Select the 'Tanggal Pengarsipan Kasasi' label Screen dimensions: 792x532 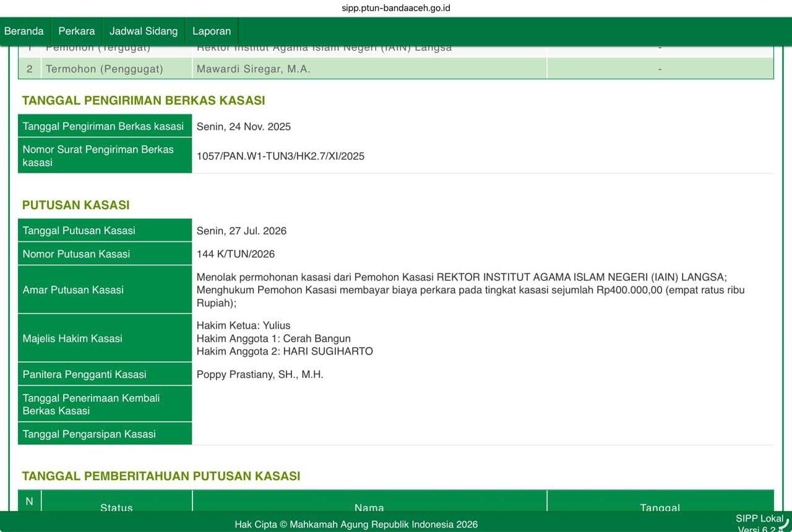click(x=105, y=434)
